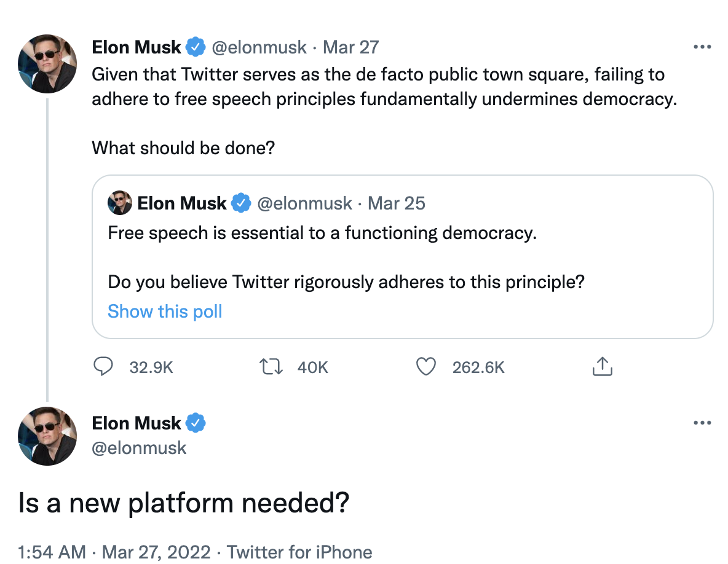This screenshot has height=564, width=728.
Task: Retweet the Mar 27 tweet
Action: 270,367
